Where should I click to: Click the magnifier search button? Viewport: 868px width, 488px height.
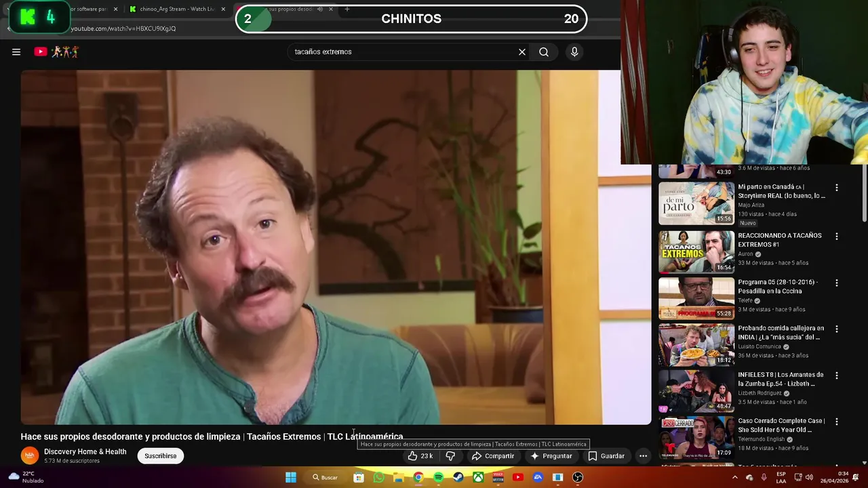point(544,52)
